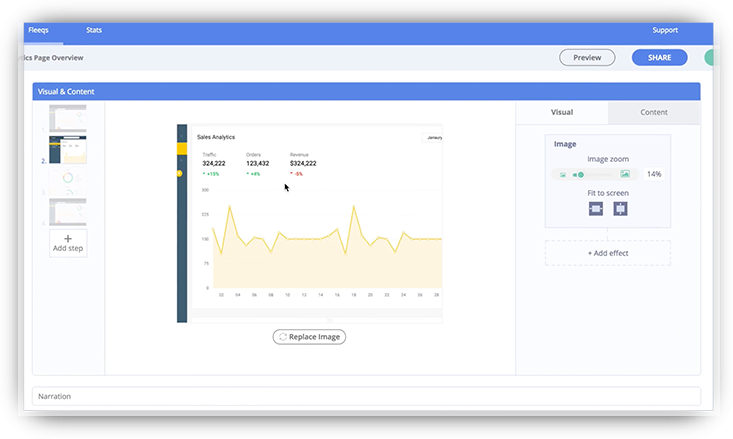Click the plus icon above Add step
Viewport: 733px width, 439px height.
(x=68, y=239)
